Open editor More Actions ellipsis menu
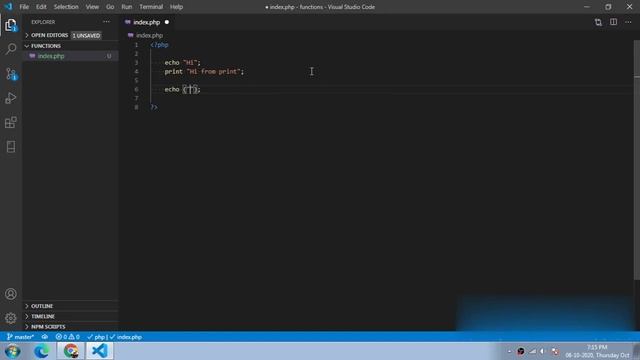This screenshot has width=640, height=360. pos(628,22)
